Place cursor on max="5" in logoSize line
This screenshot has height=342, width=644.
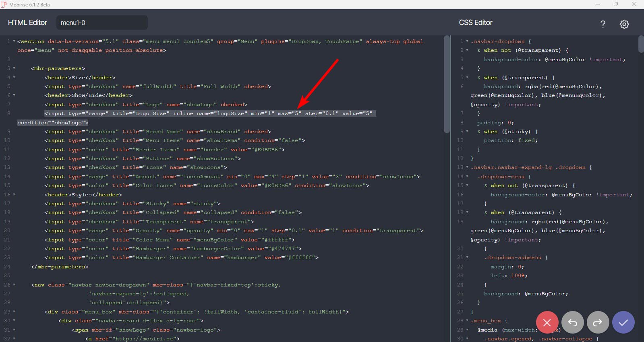(x=289, y=113)
